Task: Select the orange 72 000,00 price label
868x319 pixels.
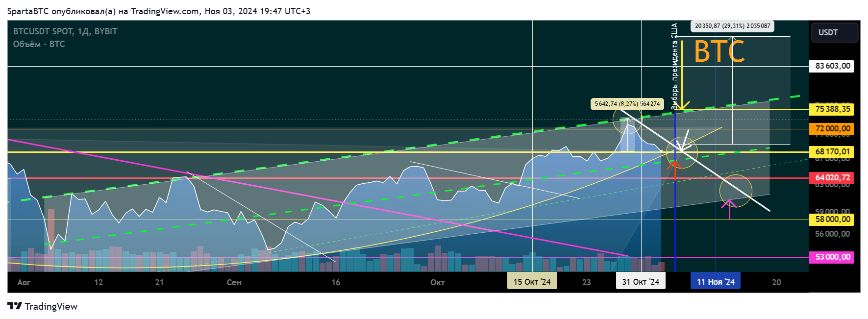Action: point(832,129)
